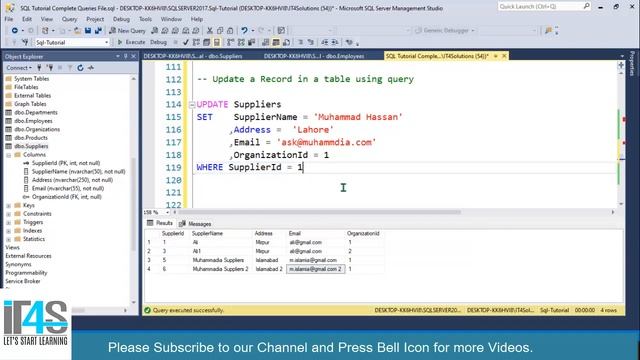Open the Debug menu

pyautogui.click(x=121, y=19)
